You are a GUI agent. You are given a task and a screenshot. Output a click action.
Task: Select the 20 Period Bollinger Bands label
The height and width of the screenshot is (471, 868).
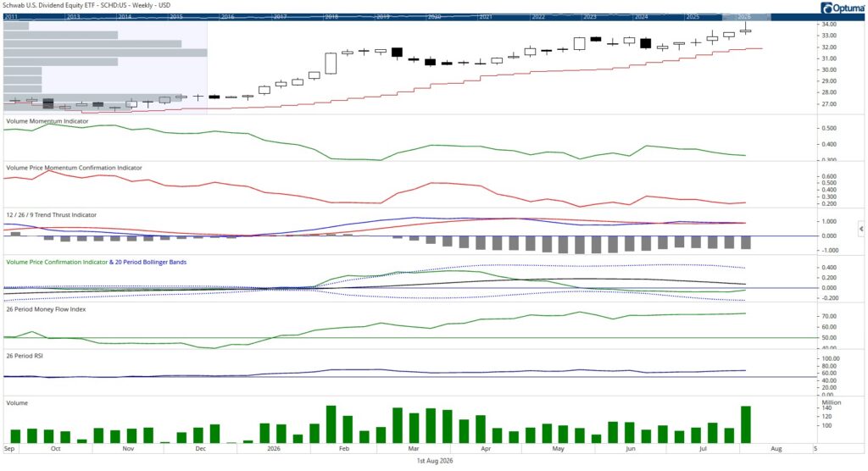151,263
